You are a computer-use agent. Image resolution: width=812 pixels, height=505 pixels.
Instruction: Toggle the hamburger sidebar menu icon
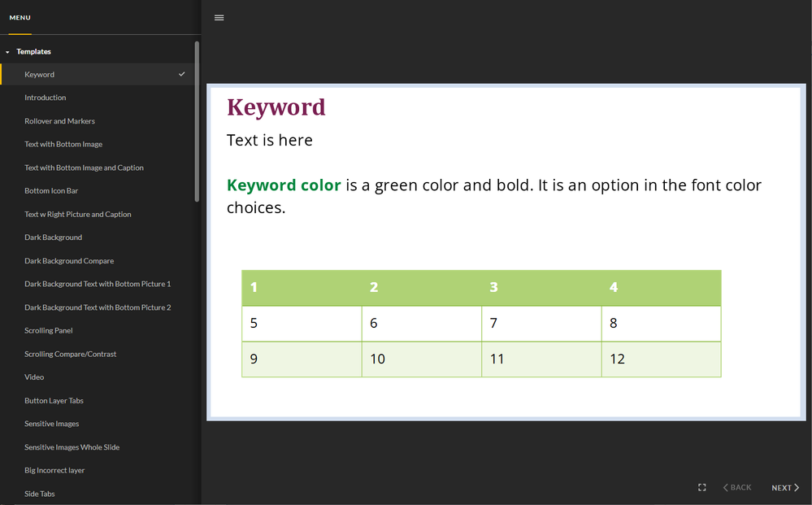(219, 18)
